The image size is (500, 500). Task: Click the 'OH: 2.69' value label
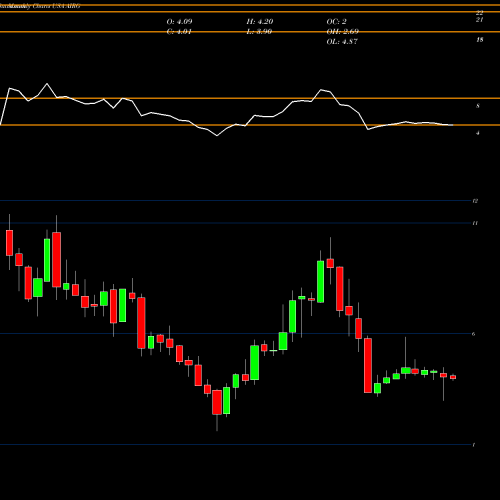point(343,32)
